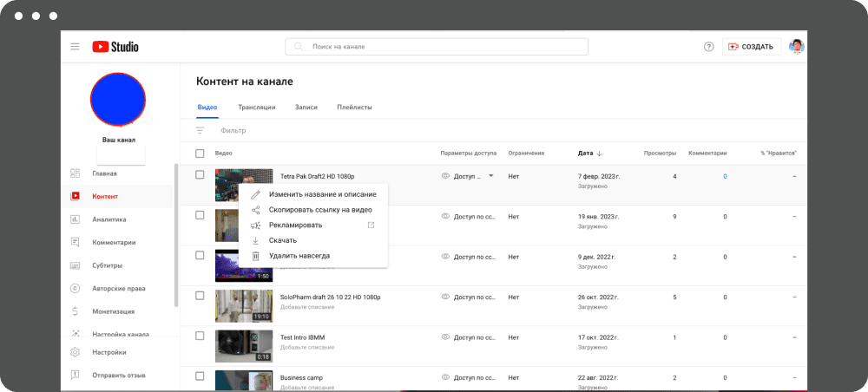Choose Скопировать ссылку на видео
This screenshot has width=868, height=392.
[313, 210]
